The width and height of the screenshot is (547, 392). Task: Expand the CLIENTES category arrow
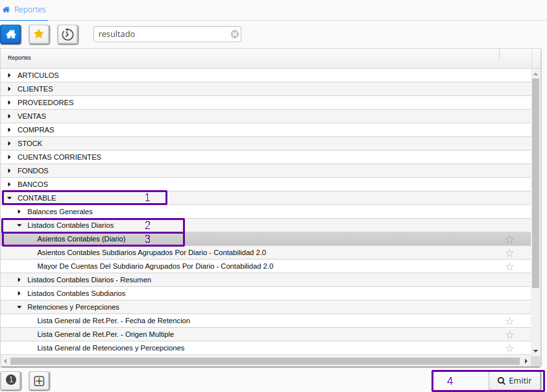click(10, 89)
